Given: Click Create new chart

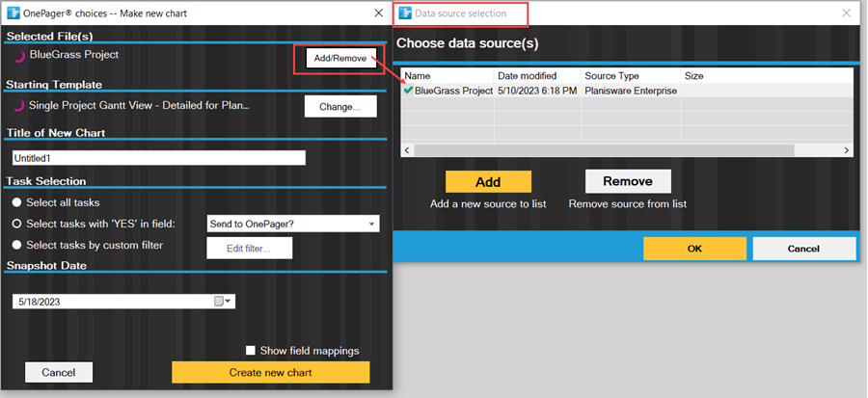Looking at the screenshot, I should (x=271, y=372).
